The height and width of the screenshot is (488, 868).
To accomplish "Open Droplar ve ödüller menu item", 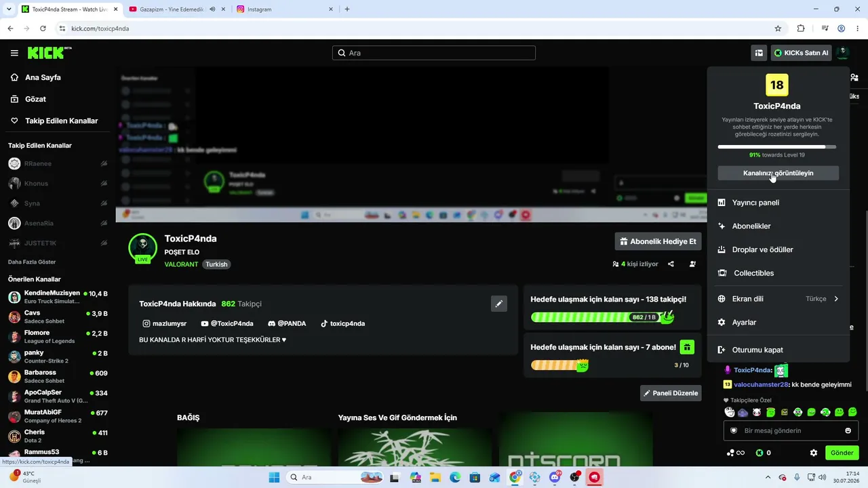I will [778, 249].
